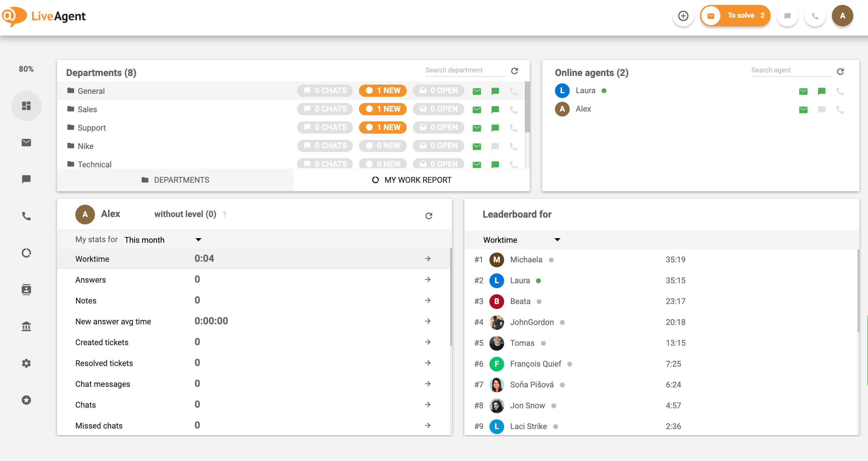The width and height of the screenshot is (868, 461).
Task: Click the email/tickets icon in sidebar
Action: [x=26, y=143]
